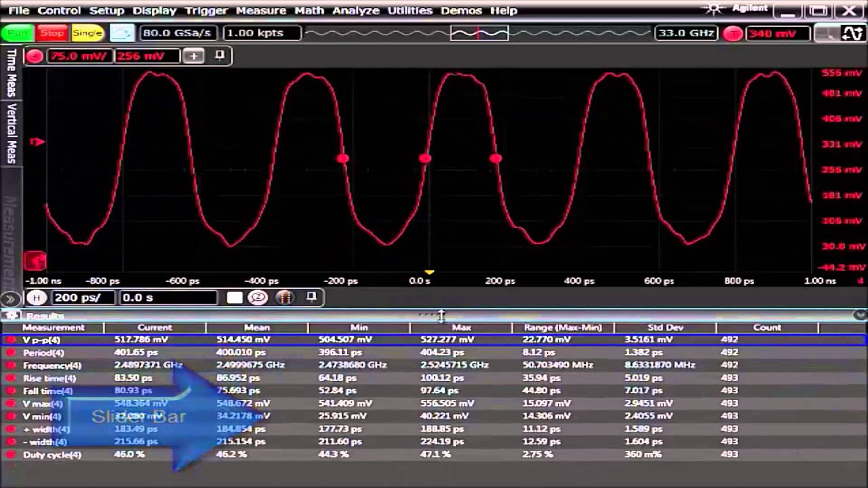Open the Utilities menu
The width and height of the screenshot is (868, 488).
tap(410, 10)
